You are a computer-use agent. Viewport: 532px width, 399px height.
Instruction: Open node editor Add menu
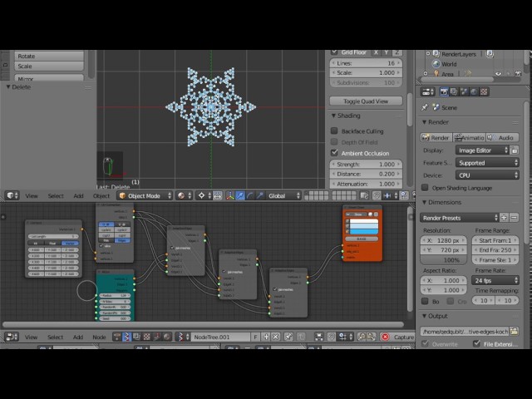(78, 337)
